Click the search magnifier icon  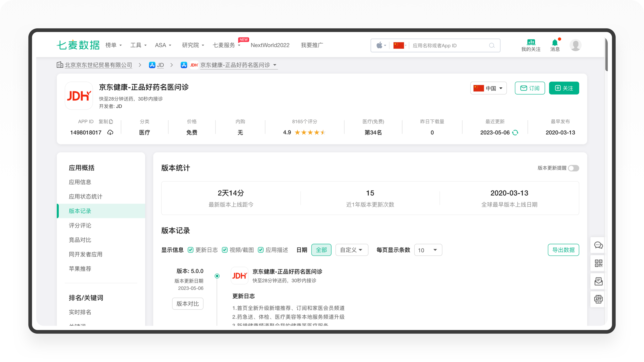tap(492, 46)
